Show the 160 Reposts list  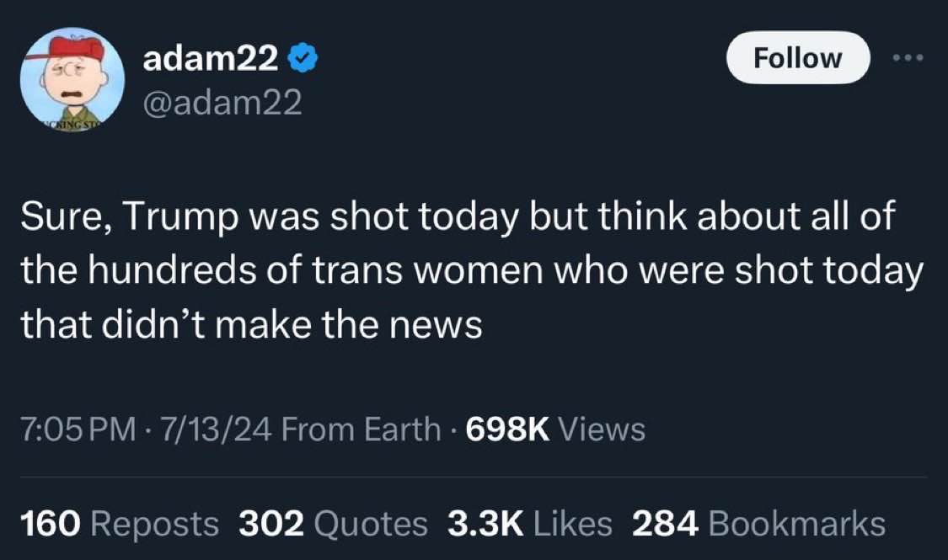point(119,523)
